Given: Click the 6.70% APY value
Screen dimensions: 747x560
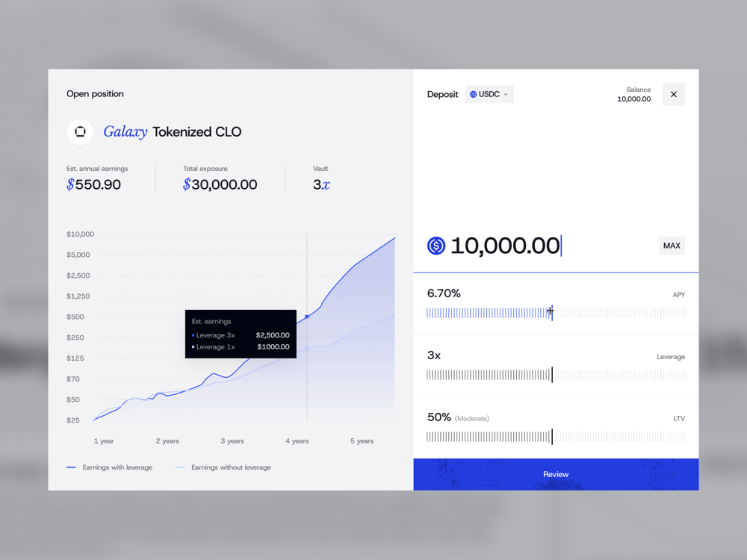Looking at the screenshot, I should click(444, 293).
